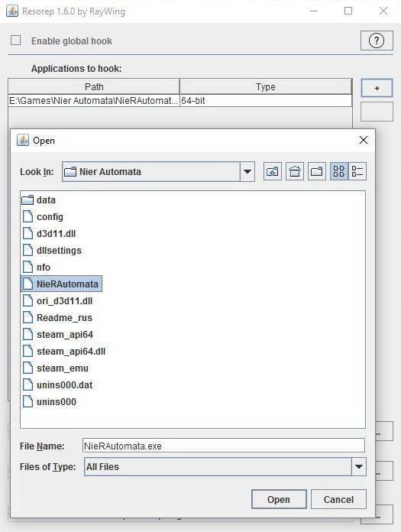Create New Folder icon
This screenshot has height=532, width=401.
[x=316, y=171]
